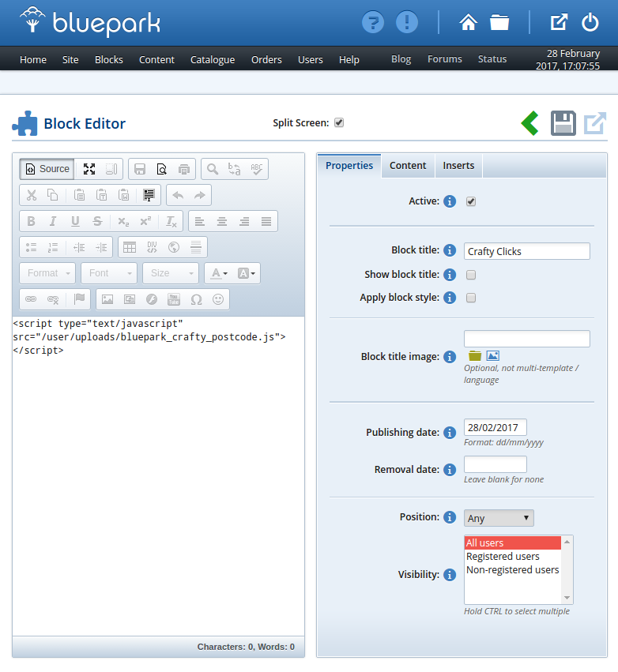Click the Cut scissors icon
Screen dimensions: 618x672
32,195
